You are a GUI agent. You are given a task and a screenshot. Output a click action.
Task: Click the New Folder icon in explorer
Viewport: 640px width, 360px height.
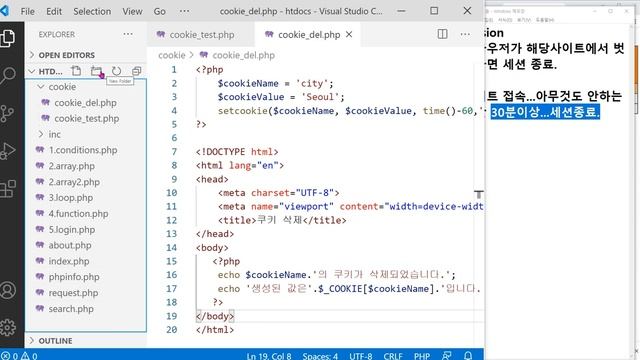tap(96, 71)
